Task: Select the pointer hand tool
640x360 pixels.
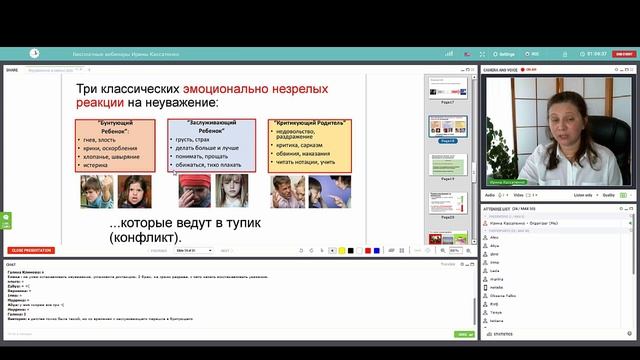Action: click(x=322, y=251)
